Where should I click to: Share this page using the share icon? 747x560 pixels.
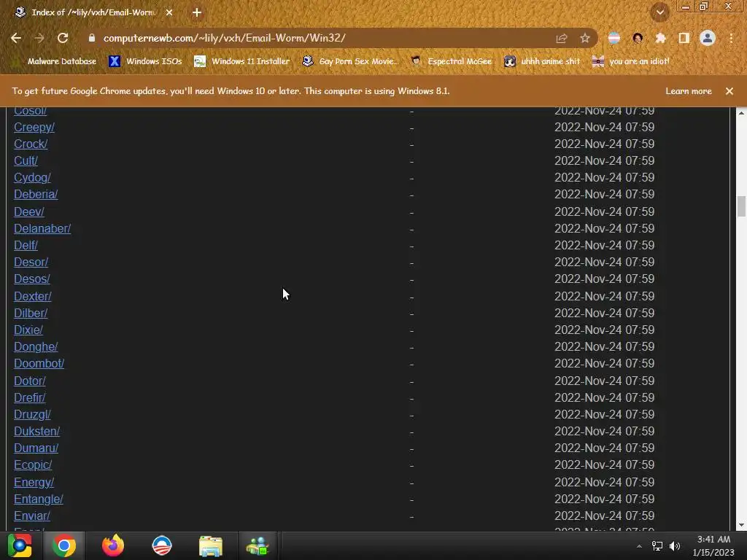tap(562, 38)
